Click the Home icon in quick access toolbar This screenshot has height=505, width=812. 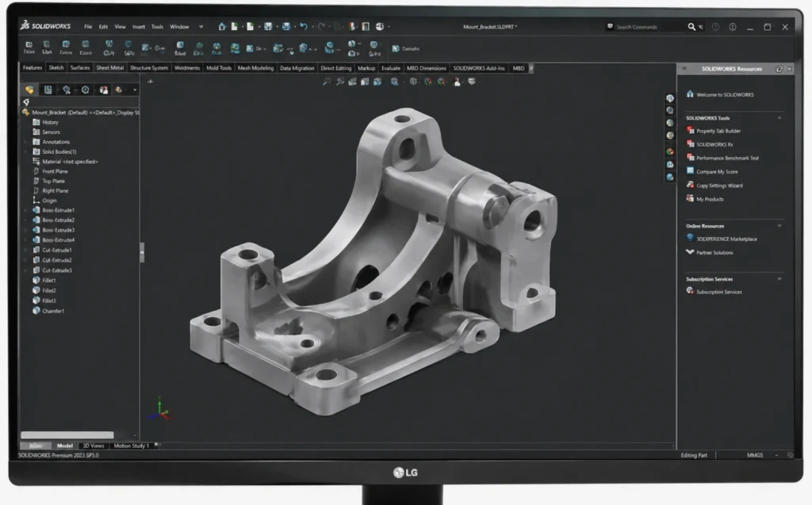(222, 26)
